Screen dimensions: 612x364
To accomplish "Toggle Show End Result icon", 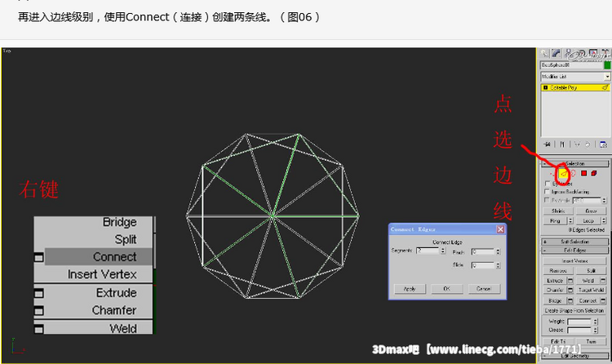I will coord(562,144).
